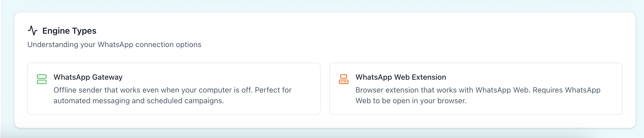Image resolution: width=644 pixels, height=138 pixels.
Task: Click the orange WhatsApp Web Extension icon
Action: 344,79
